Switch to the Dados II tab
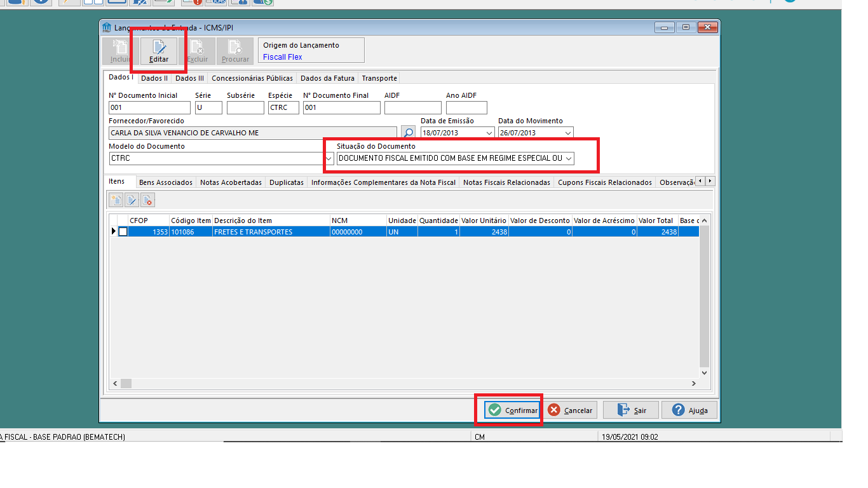This screenshot has width=868, height=488. pyautogui.click(x=154, y=78)
